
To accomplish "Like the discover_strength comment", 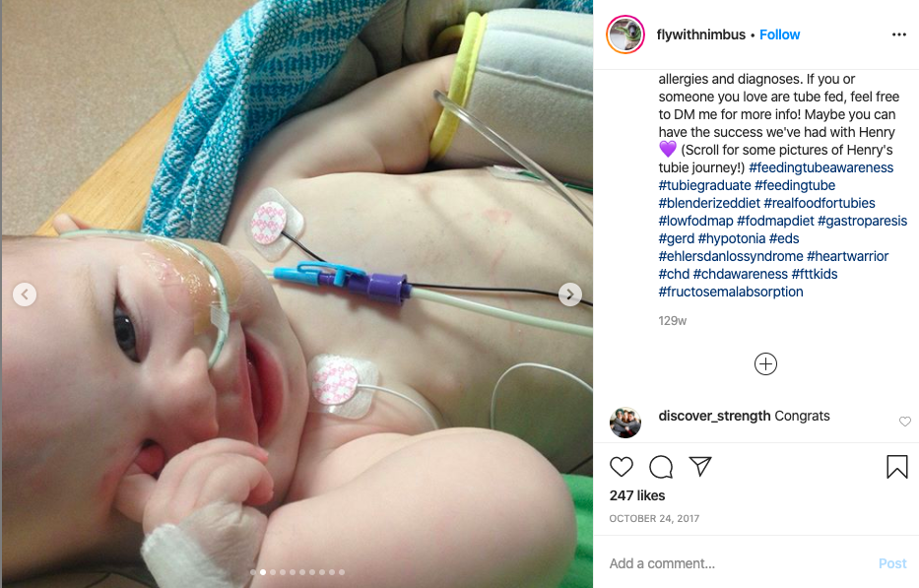I will click(905, 422).
